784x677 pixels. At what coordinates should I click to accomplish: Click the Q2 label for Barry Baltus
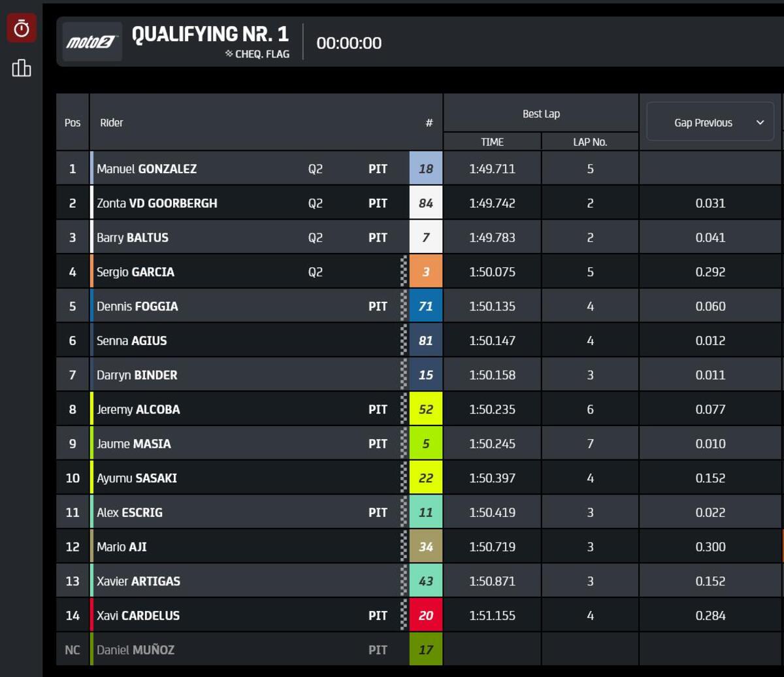316,238
